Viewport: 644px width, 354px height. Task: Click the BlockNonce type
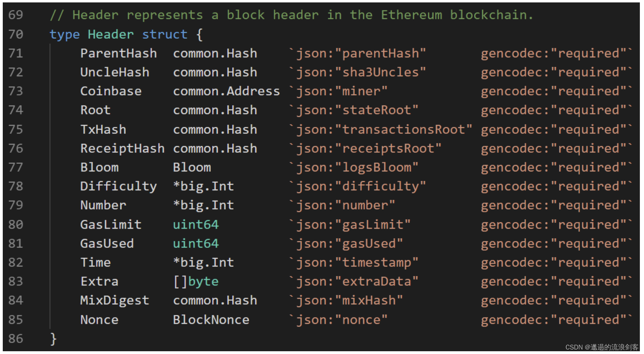(x=211, y=320)
